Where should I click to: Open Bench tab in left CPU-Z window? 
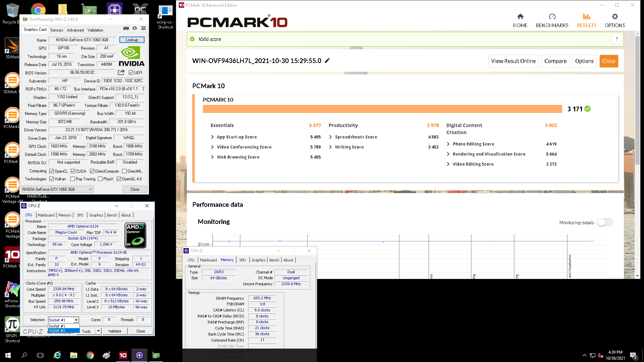(x=112, y=215)
